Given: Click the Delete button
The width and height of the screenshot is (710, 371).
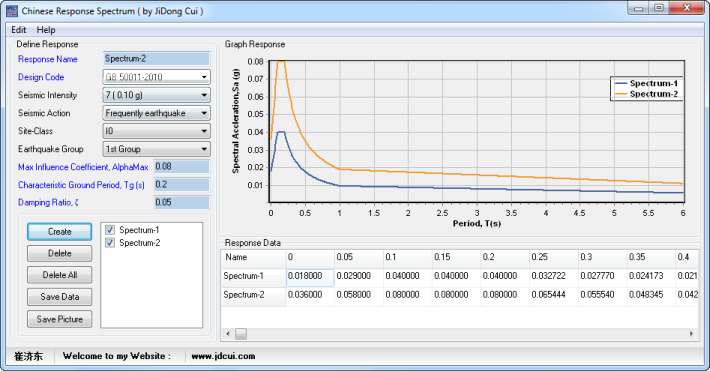Looking at the screenshot, I should pyautogui.click(x=59, y=253).
